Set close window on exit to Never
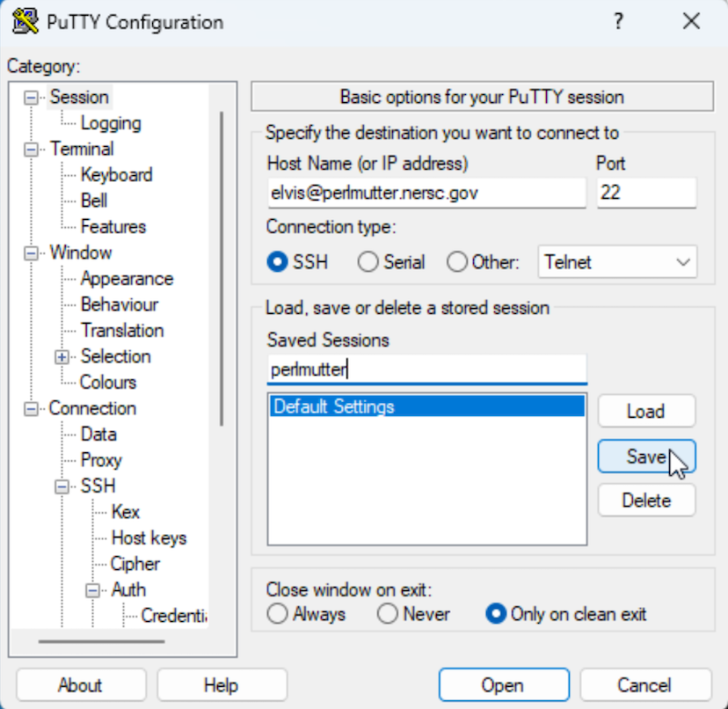728x709 pixels. 387,614
